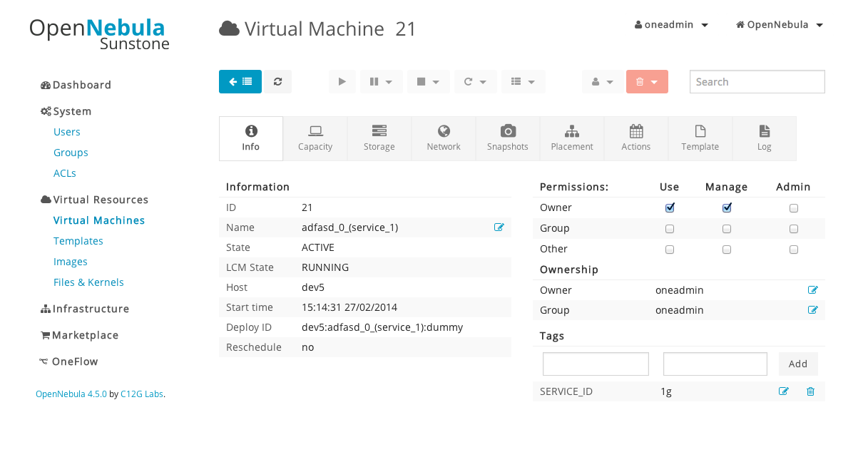Screen dimensions: 868x452
Task: Click the tag name input field
Action: click(596, 364)
